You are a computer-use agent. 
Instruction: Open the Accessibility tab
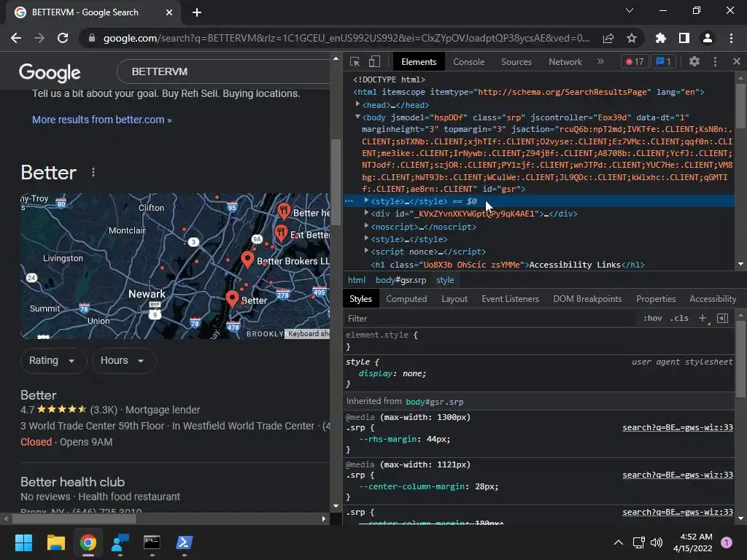(713, 299)
